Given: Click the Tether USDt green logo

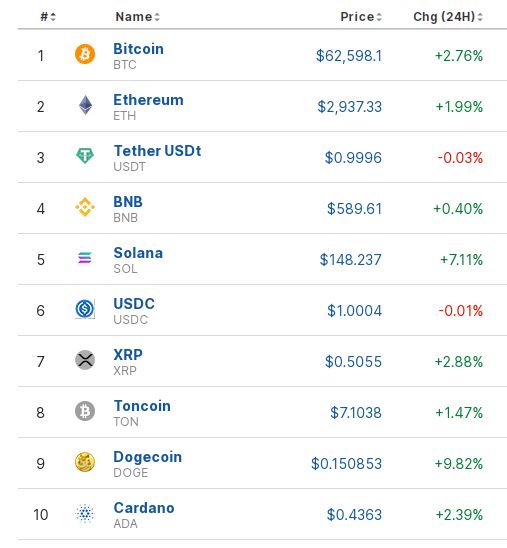Looking at the screenshot, I should point(85,156).
